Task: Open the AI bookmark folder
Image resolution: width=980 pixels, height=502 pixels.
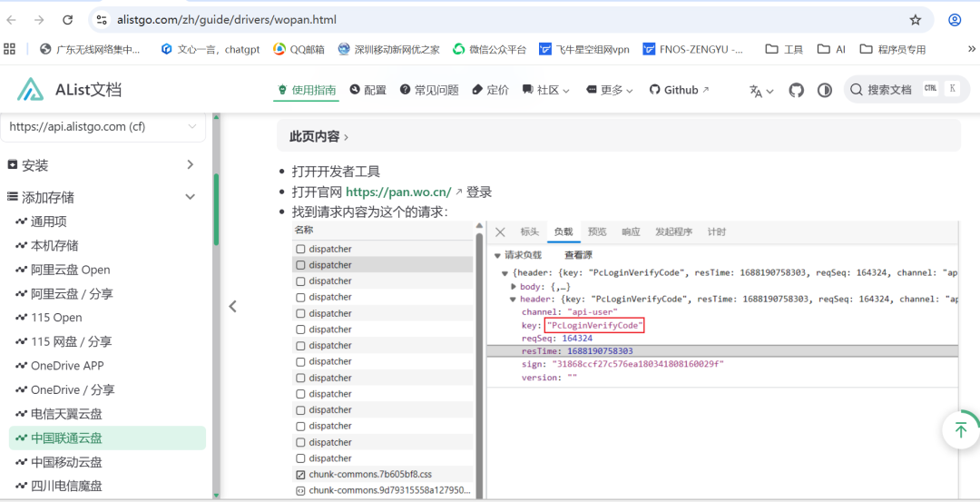Action: pyautogui.click(x=832, y=49)
